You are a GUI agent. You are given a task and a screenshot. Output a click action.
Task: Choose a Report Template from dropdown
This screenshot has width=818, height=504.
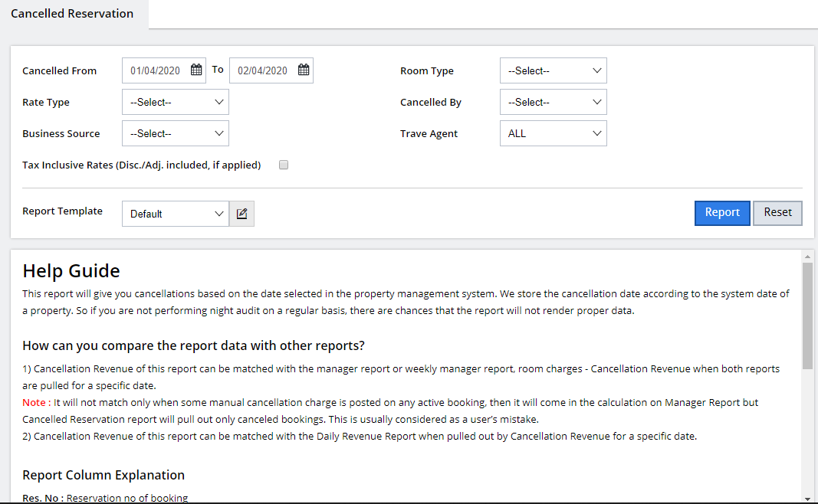tap(175, 214)
